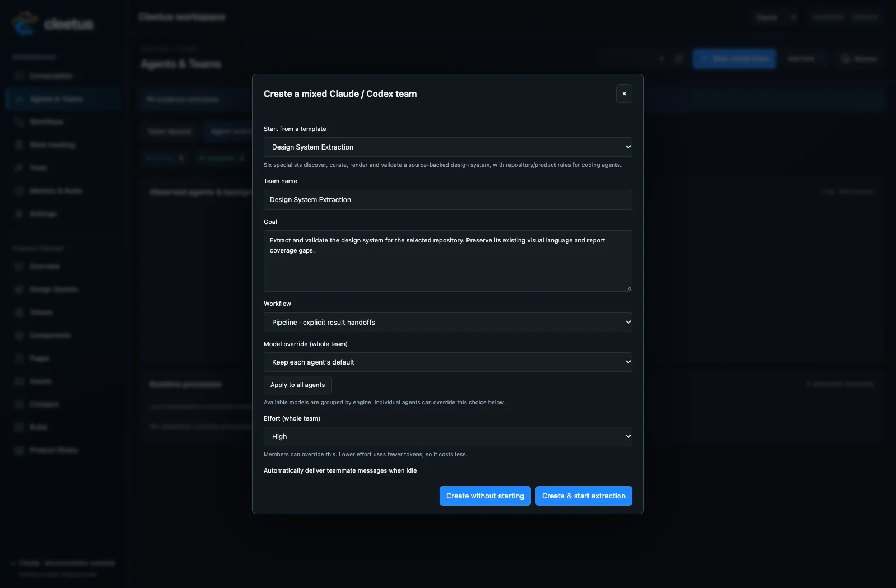Click the 'Goal' field label

pos(270,222)
